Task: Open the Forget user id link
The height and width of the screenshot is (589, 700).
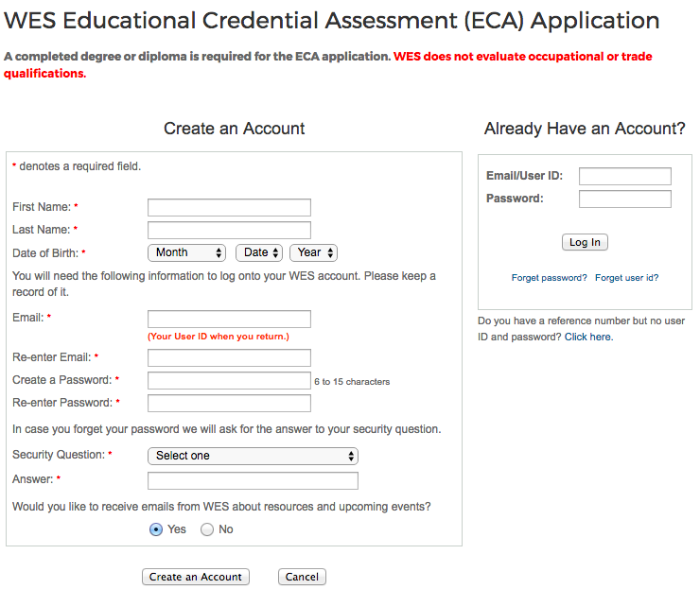Action: click(626, 278)
